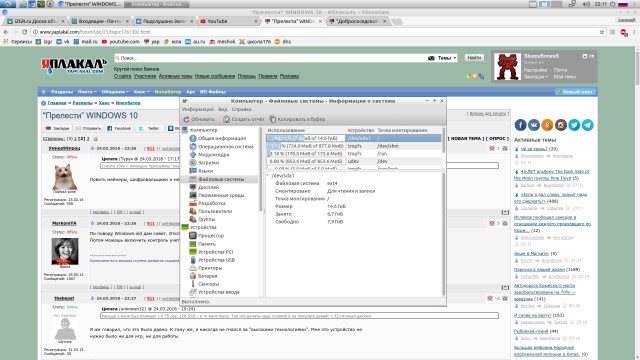Screen dimensions: 640x360
Task: Open the Разделы forum nav item
Action: (62, 92)
